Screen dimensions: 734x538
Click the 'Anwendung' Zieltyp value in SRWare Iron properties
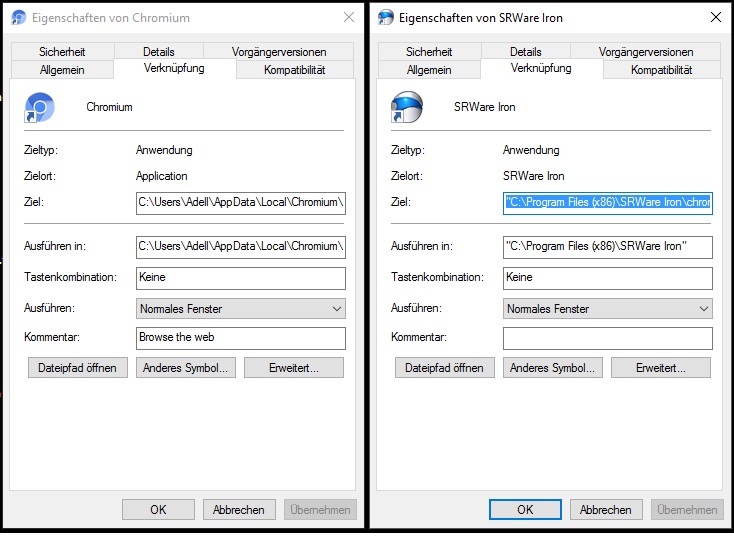531,150
